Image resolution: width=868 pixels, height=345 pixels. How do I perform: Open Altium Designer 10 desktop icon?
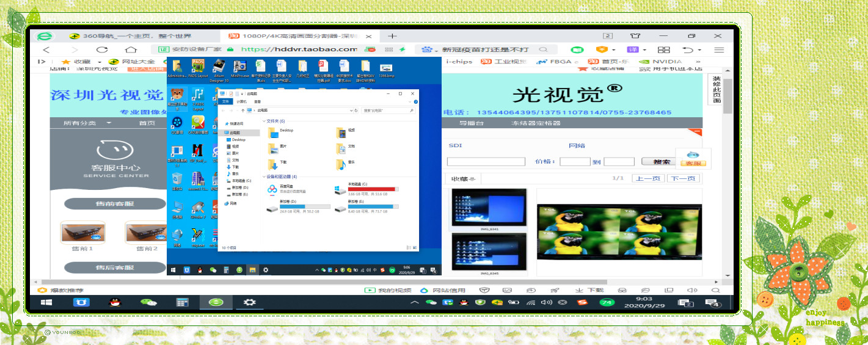pos(219,70)
